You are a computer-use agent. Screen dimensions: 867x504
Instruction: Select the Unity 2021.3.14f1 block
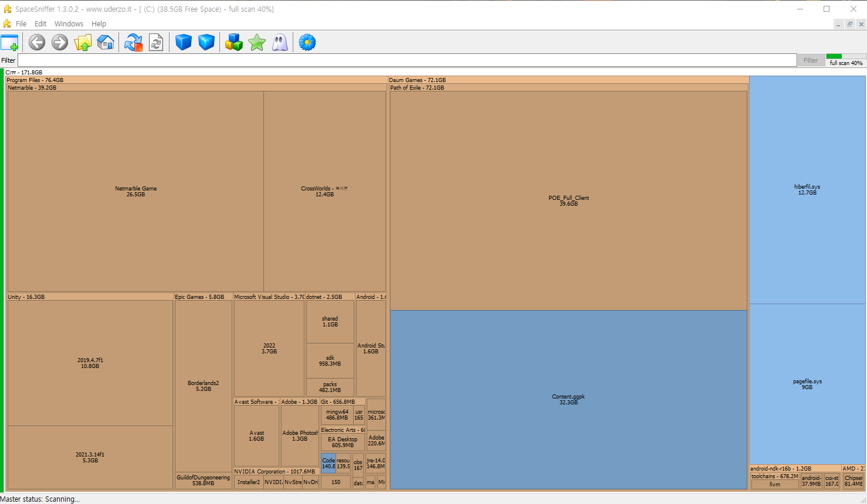(x=90, y=458)
